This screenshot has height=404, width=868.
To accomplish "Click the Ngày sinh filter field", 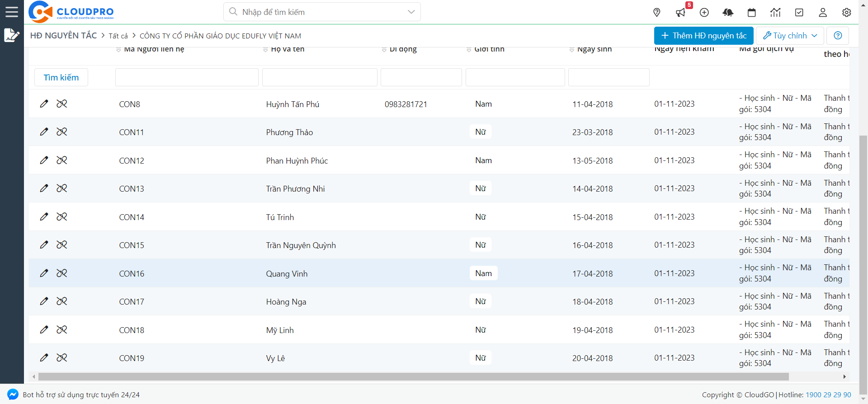I will point(609,77).
